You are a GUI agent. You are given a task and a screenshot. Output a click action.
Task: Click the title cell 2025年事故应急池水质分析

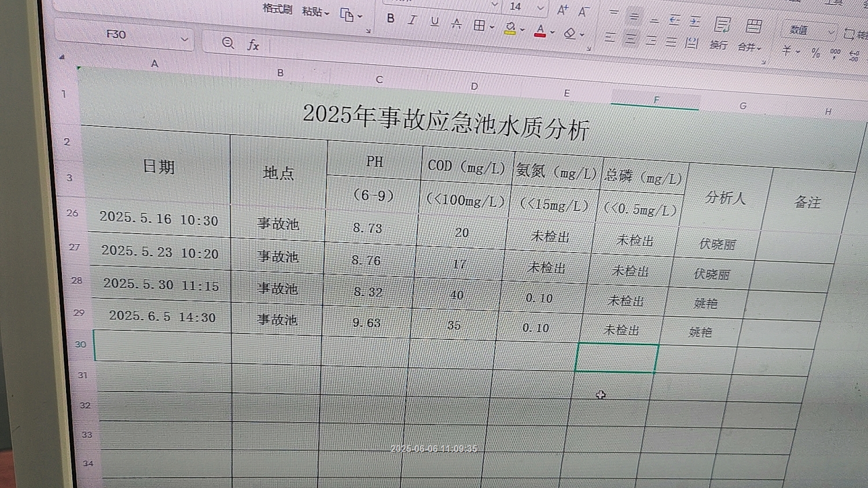click(x=446, y=121)
